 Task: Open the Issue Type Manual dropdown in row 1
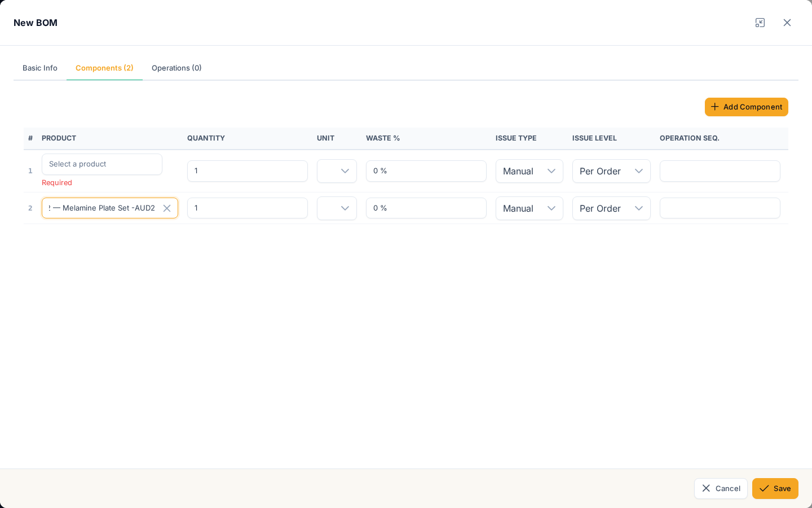pos(529,171)
